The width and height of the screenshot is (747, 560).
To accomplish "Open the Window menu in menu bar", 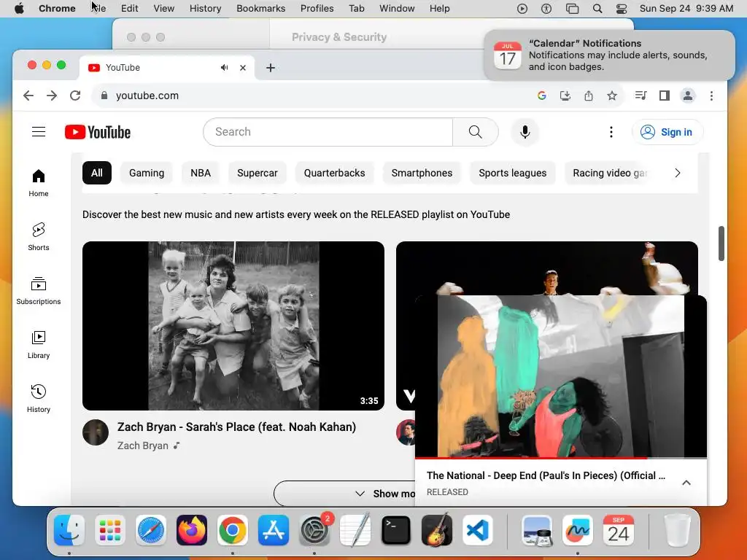I will point(397,9).
